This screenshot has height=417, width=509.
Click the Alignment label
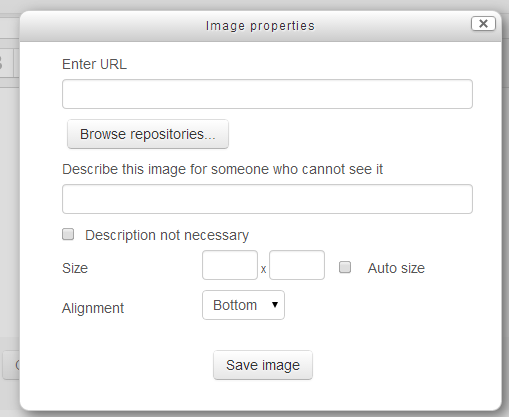93,308
